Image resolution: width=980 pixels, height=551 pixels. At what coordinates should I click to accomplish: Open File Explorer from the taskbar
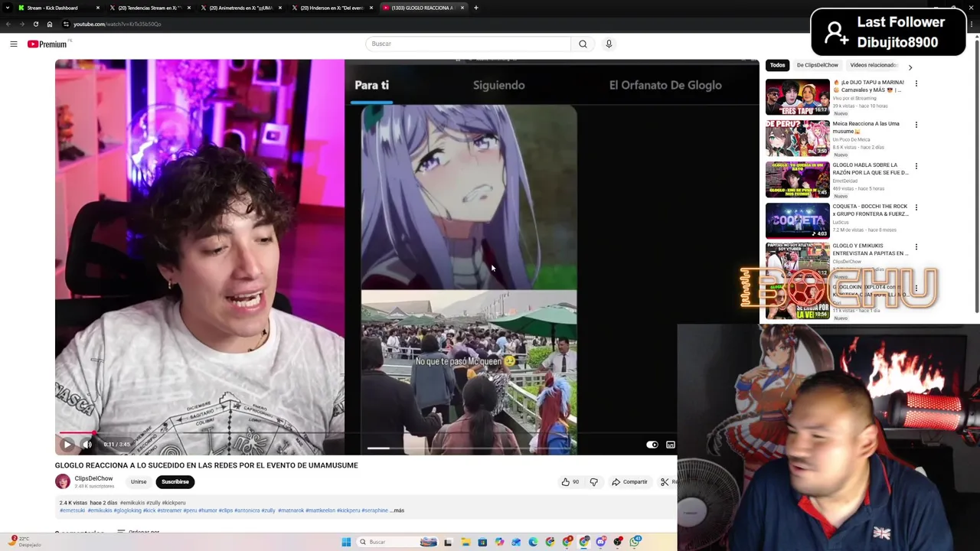465,542
